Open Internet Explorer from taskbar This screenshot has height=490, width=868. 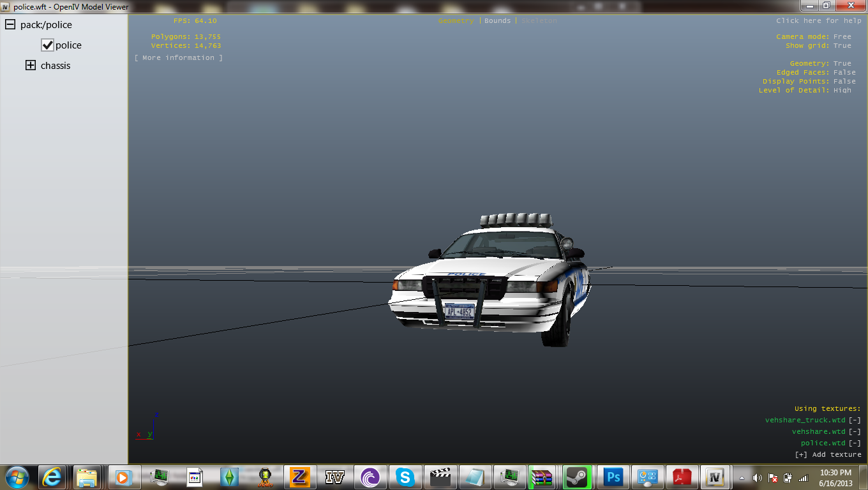click(x=52, y=477)
